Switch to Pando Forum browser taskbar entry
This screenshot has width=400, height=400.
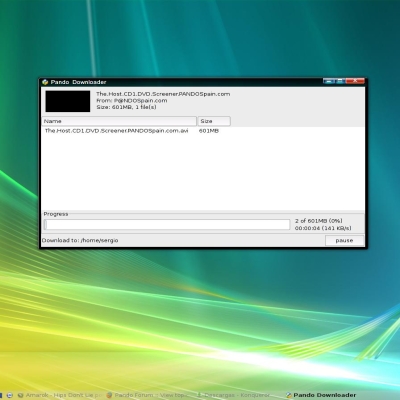[147, 395]
